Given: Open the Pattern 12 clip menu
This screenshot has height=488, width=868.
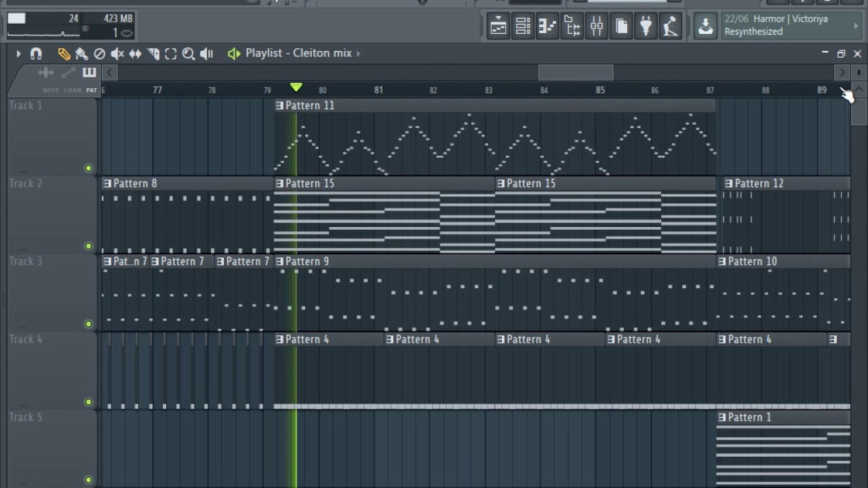Looking at the screenshot, I should coord(729,184).
